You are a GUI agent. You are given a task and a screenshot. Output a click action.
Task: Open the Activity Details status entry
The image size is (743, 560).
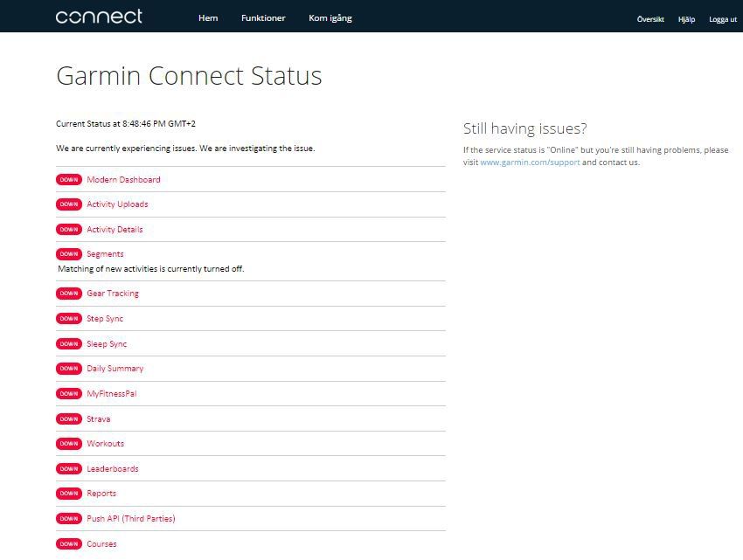(115, 230)
